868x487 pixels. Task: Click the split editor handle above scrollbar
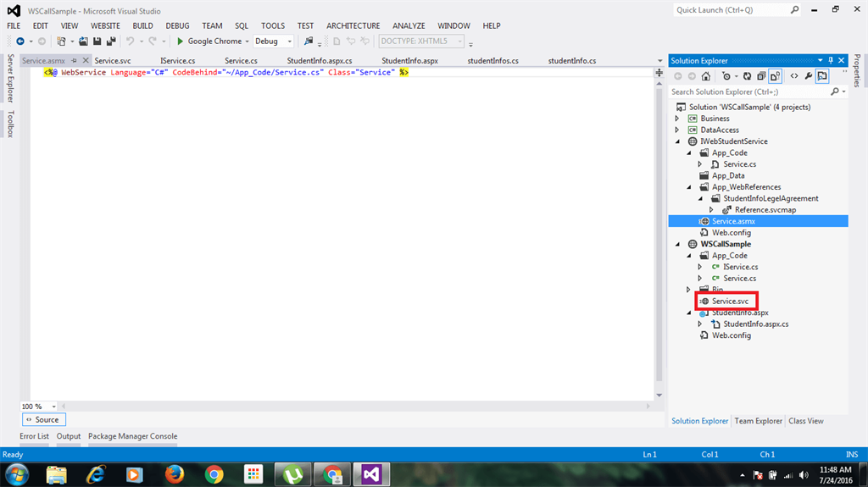click(x=659, y=73)
